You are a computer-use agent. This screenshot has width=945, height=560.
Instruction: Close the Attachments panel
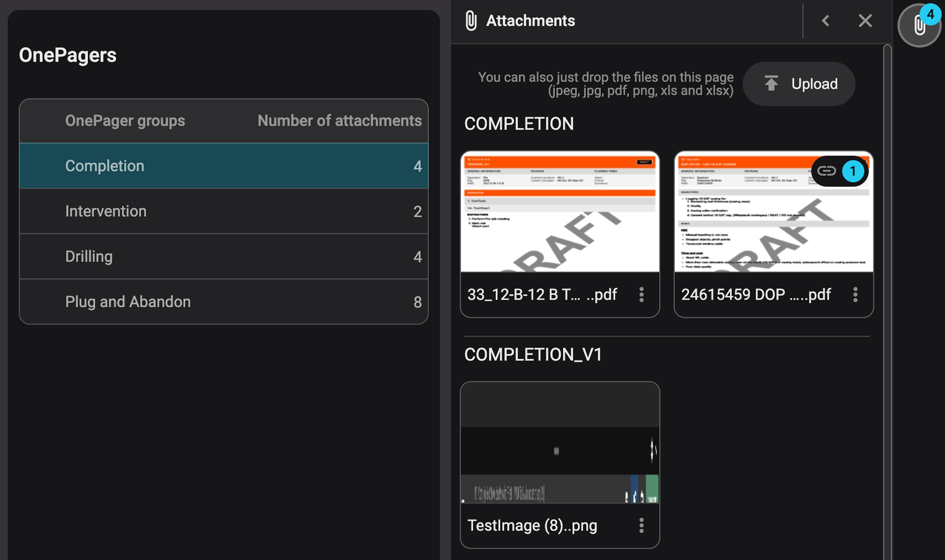tap(865, 20)
